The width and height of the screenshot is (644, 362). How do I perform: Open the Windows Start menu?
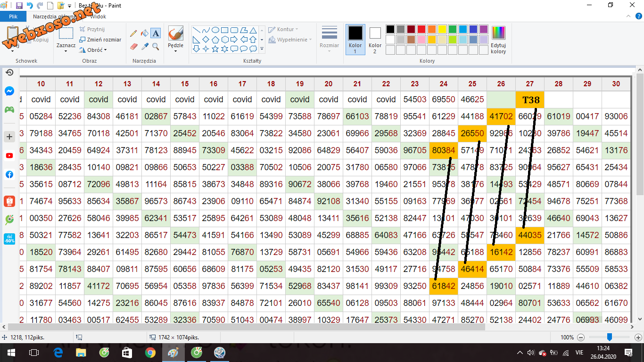11,352
